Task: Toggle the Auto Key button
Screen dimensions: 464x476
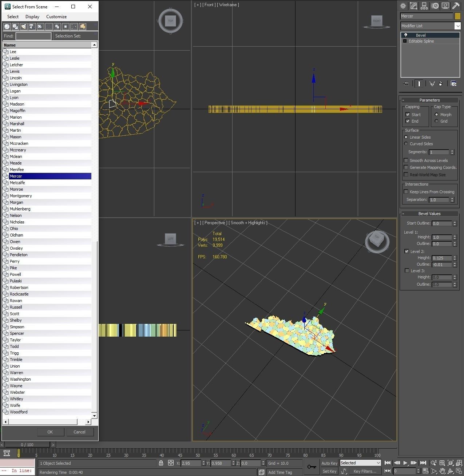Action: tap(329, 463)
